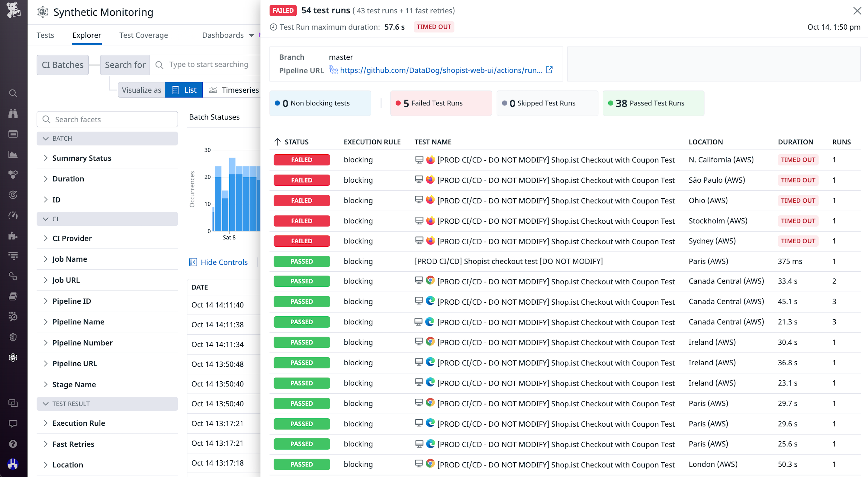
Task: Open the Dashboards graph icon in sidebar
Action: (x=13, y=154)
